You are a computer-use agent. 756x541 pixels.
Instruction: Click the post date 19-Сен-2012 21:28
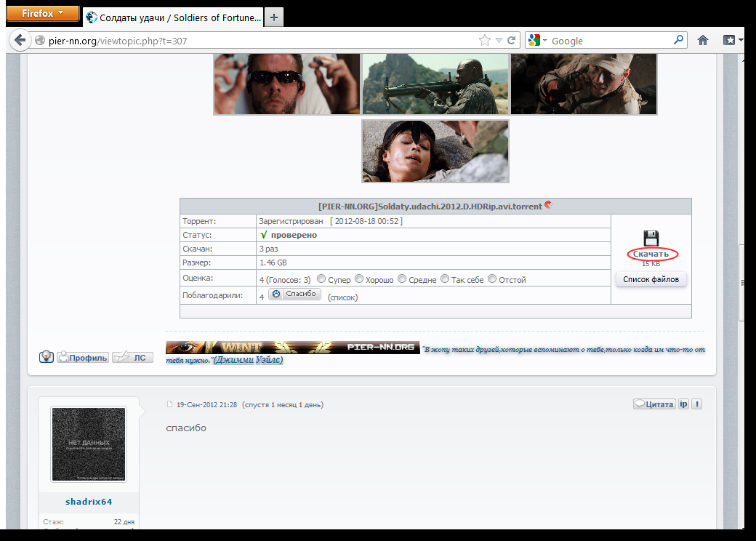207,404
